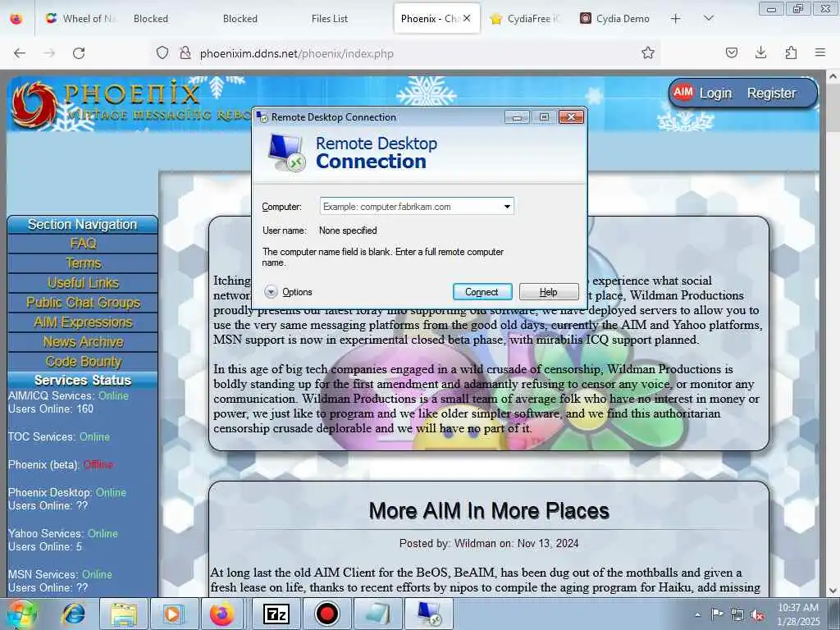Click the Phoenix tab
This screenshot has height=630, width=840.
click(x=428, y=19)
